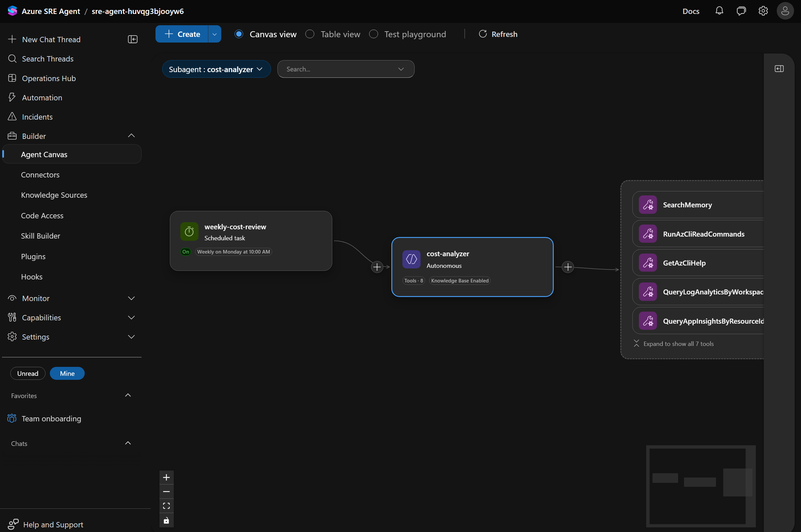Screen dimensions: 801x532
Task: Click the plus connector before cost-analyzer node
Action: coord(377,267)
